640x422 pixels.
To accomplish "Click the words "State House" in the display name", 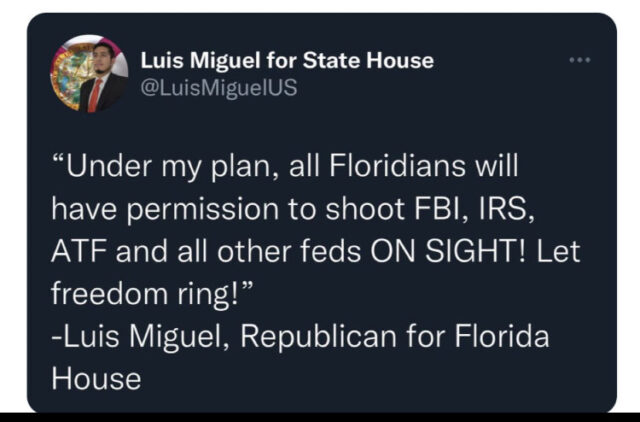I will point(368,60).
